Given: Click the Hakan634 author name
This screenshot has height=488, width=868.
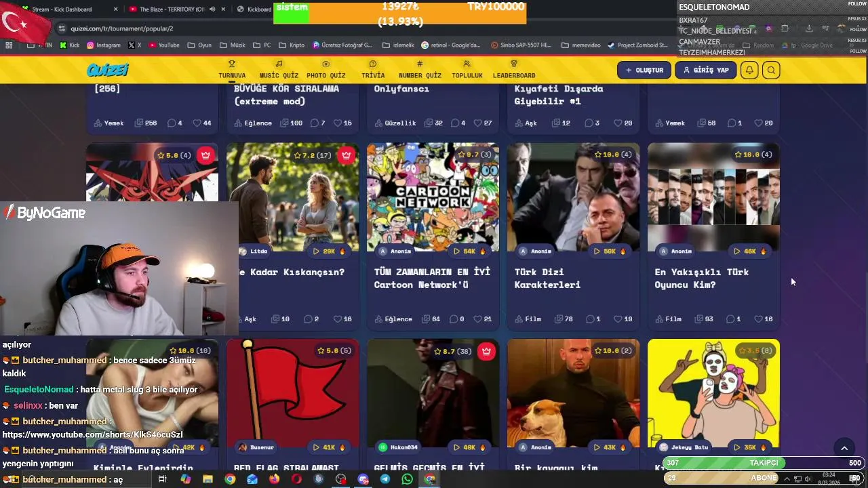Looking at the screenshot, I should click(398, 447).
